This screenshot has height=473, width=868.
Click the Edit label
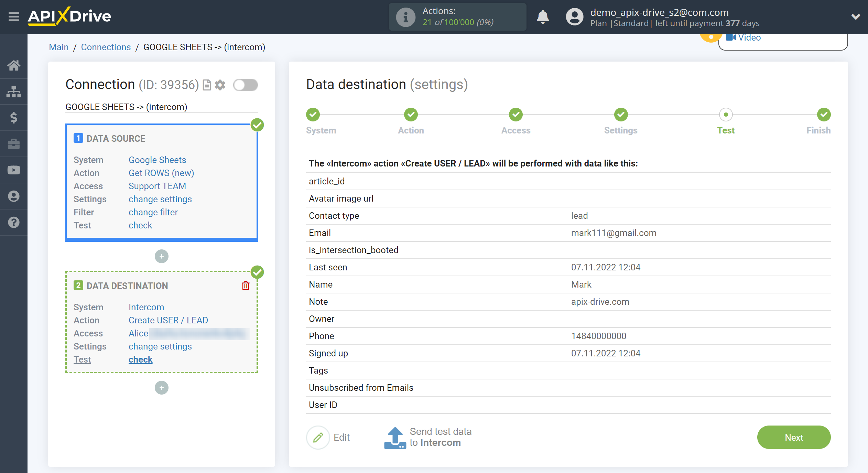coord(341,437)
